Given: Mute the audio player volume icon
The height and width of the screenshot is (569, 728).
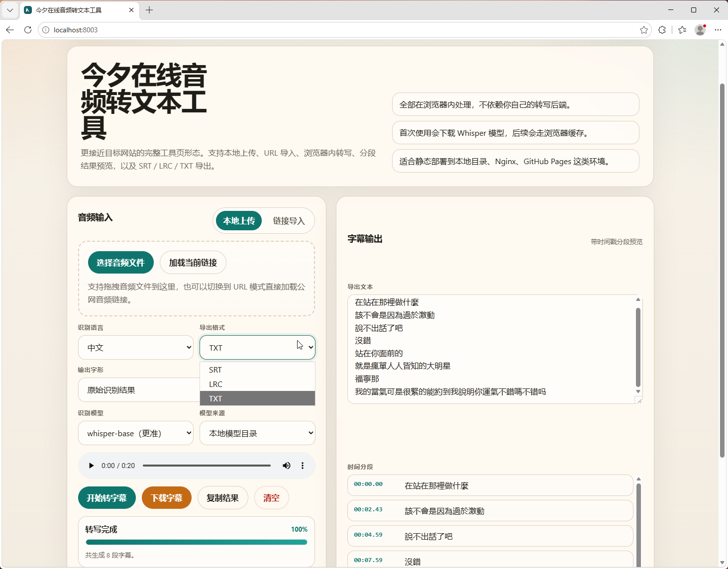Looking at the screenshot, I should (x=287, y=466).
